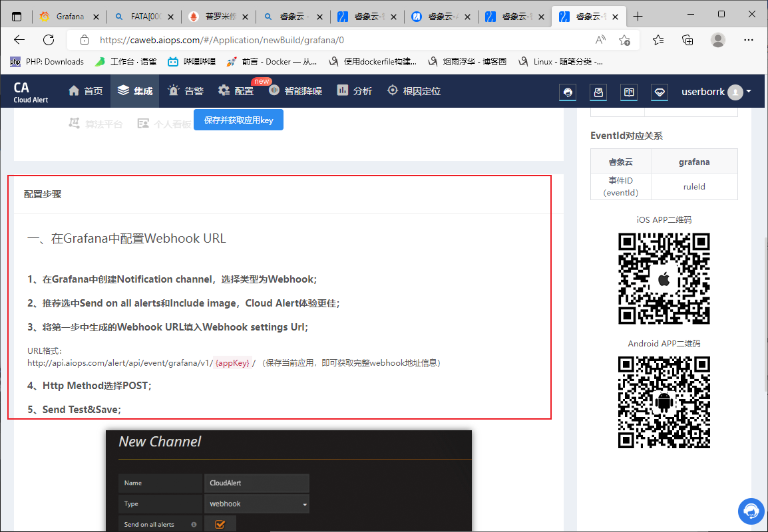The image size is (768, 532).
Task: Click the site lock icon
Action: point(85,40)
